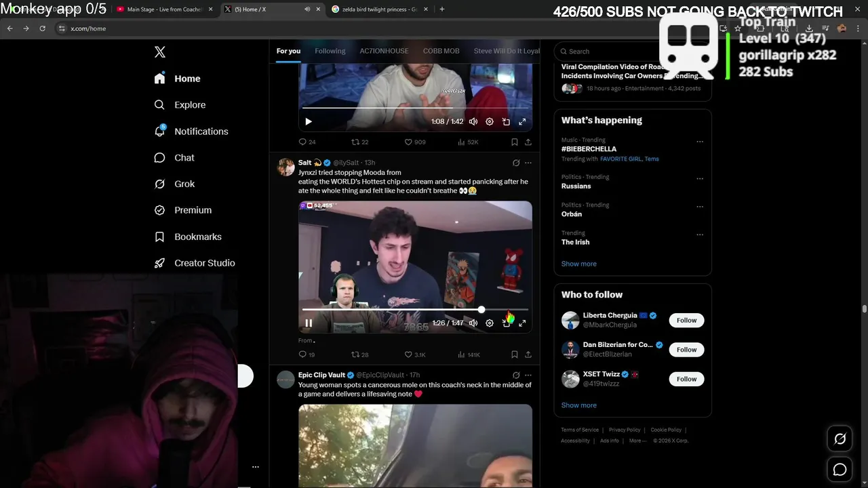This screenshot has height=488, width=868.
Task: Mute the Salt video sound
Action: (x=473, y=323)
